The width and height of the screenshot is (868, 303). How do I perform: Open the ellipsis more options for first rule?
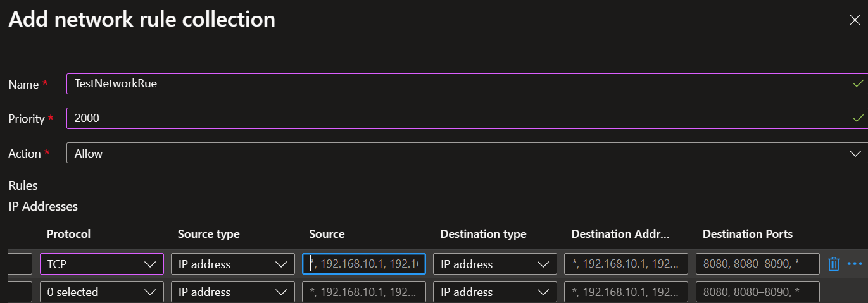pyautogui.click(x=855, y=264)
